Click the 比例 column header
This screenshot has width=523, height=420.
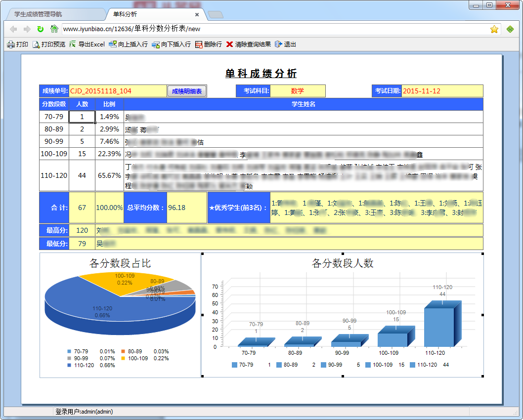click(x=109, y=104)
